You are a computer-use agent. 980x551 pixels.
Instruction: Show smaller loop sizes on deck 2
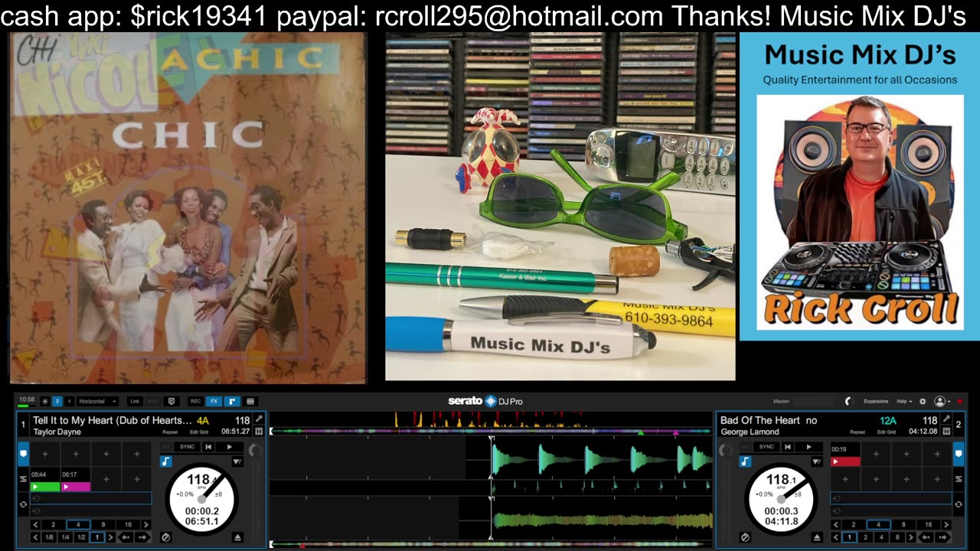pos(836,525)
